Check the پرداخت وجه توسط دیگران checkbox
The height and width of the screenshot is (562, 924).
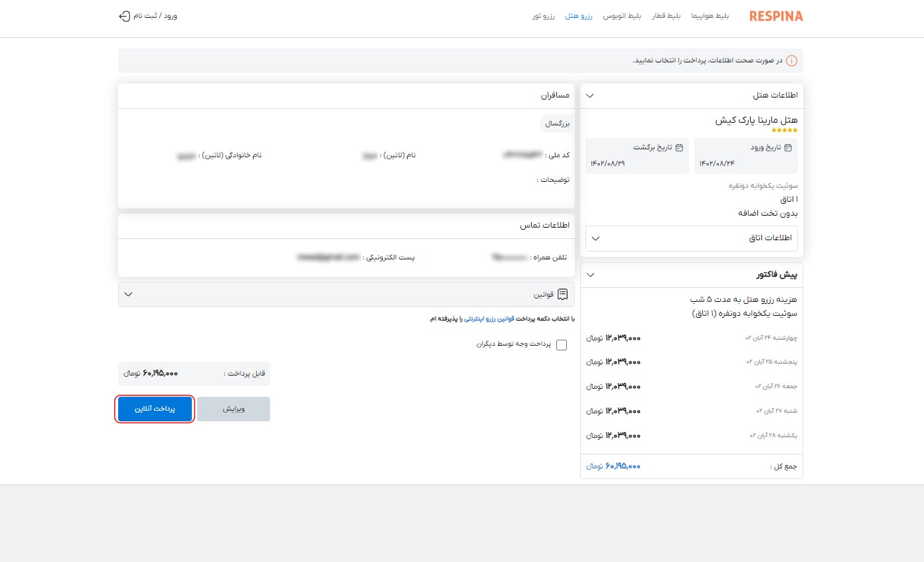tap(562, 345)
